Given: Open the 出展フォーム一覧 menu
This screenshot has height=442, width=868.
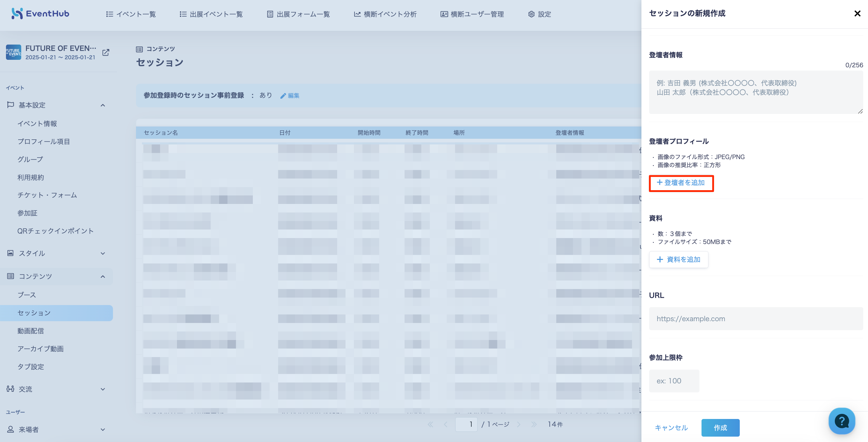Looking at the screenshot, I should point(298,14).
